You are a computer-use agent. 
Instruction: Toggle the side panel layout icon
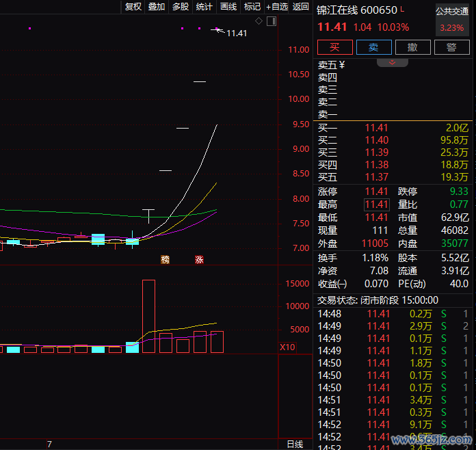(272, 21)
